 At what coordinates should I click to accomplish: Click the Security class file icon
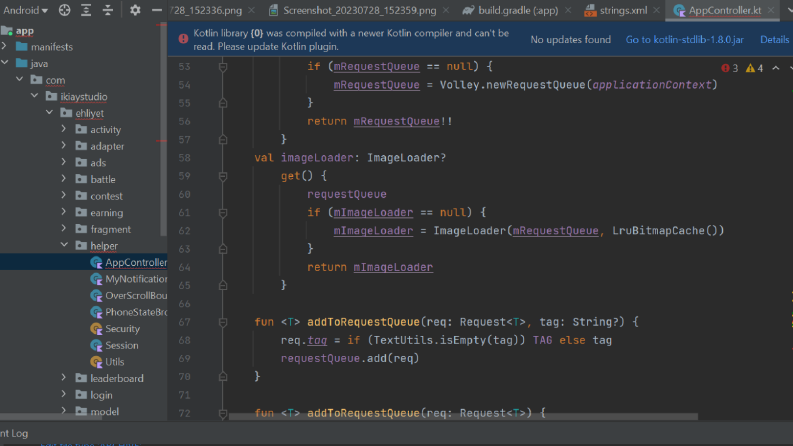(96, 329)
